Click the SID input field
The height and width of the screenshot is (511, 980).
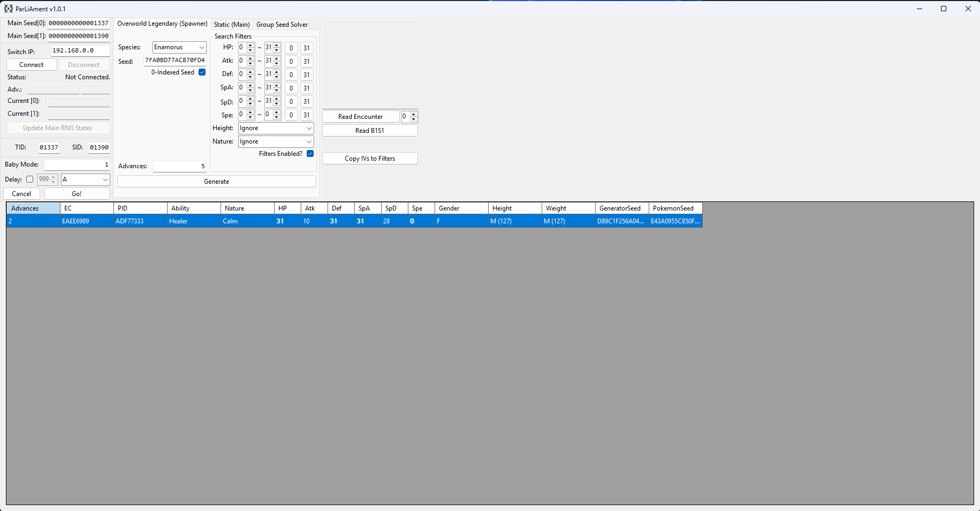pos(99,147)
